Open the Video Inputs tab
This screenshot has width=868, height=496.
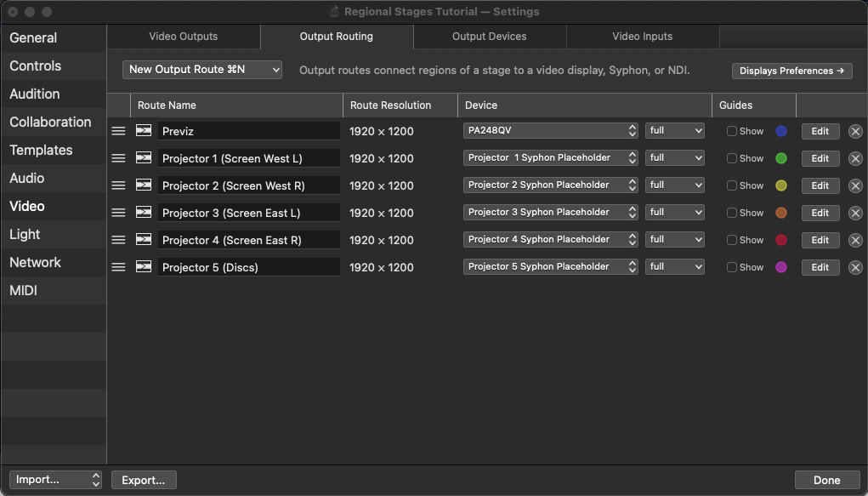[642, 37]
